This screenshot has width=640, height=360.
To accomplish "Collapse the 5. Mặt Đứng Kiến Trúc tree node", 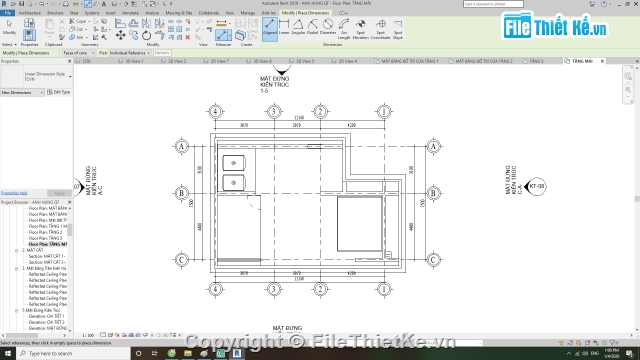I will (x=17, y=311).
